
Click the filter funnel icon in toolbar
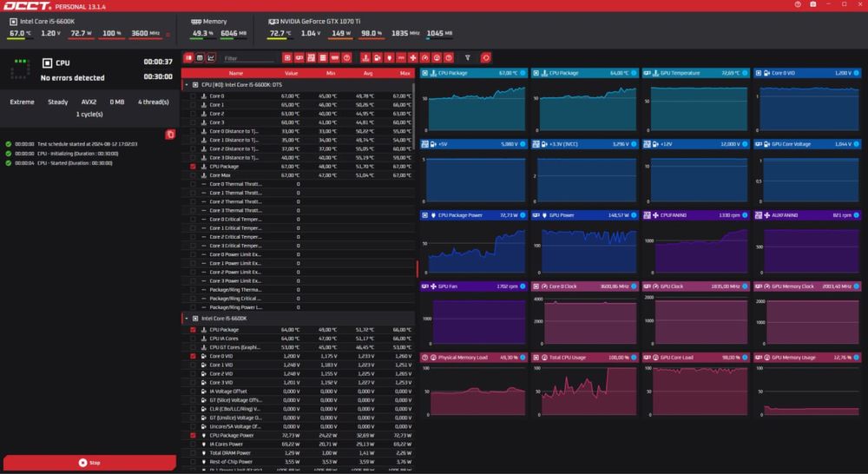[x=468, y=58]
